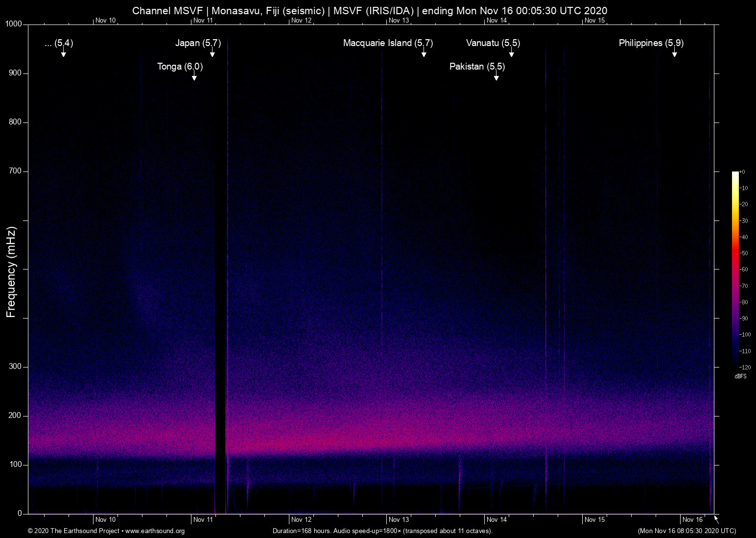Open the www.earthsound.org link in the footer
Image resolution: width=756 pixels, height=538 pixels.
155,531
